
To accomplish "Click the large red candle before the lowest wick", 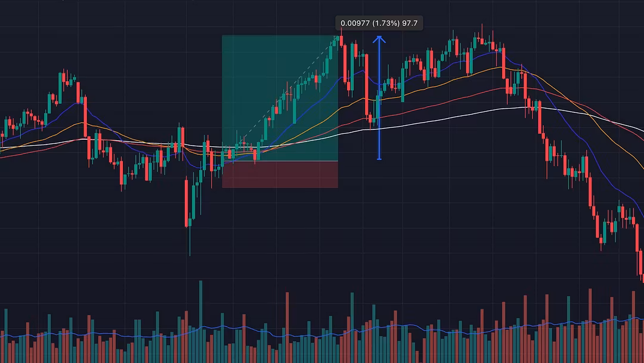I will [186, 200].
